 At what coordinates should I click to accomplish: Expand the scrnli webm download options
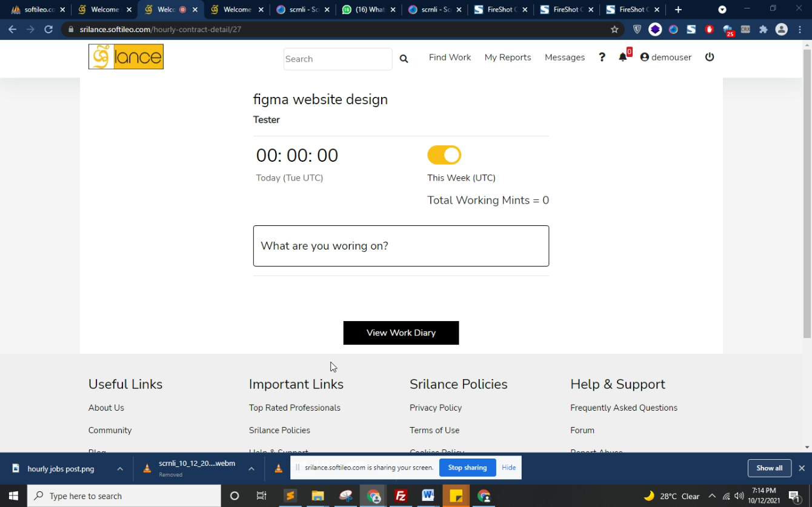coord(251,468)
